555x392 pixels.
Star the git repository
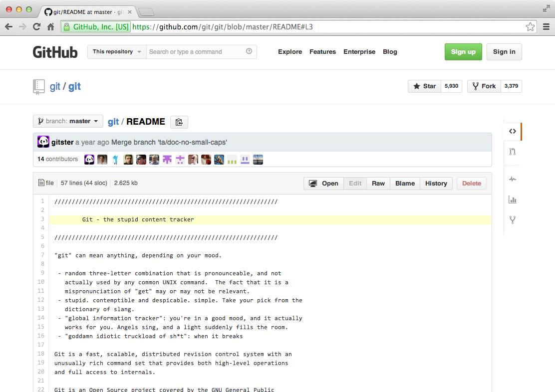pyautogui.click(x=424, y=86)
